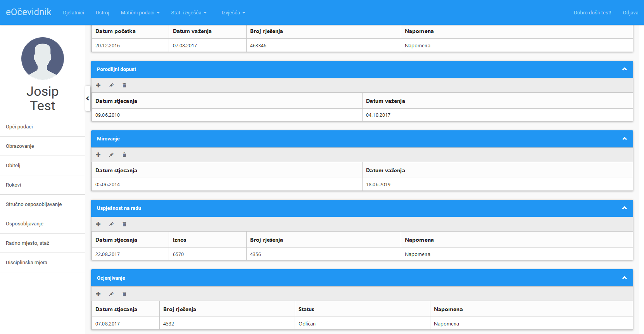Screen dimensions: 644x334
Task: Select the Porodiljni dopust row 09.06.2010
Action: (362, 115)
